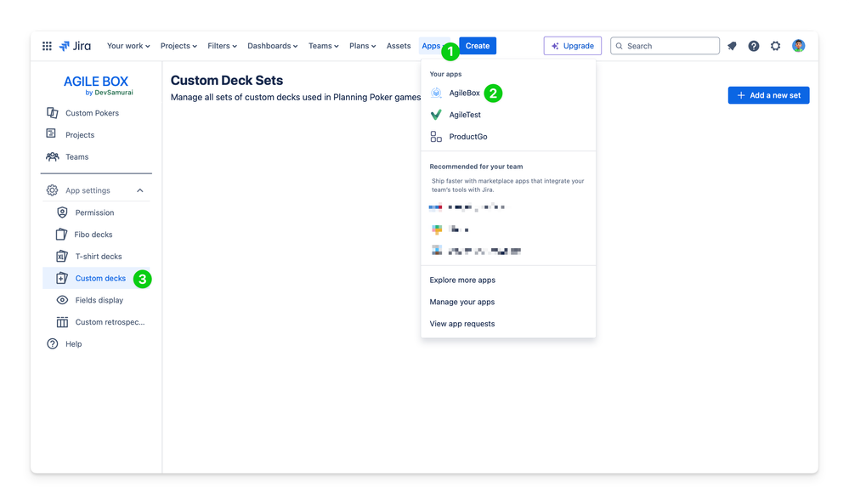This screenshot has width=849, height=504.
Task: Click the Fibo decks icon
Action: tap(62, 234)
